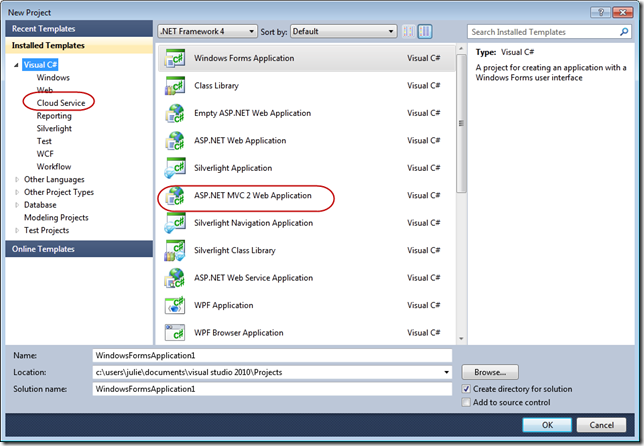
Task: Click the Empty ASP.NET Web Application icon
Action: click(175, 114)
